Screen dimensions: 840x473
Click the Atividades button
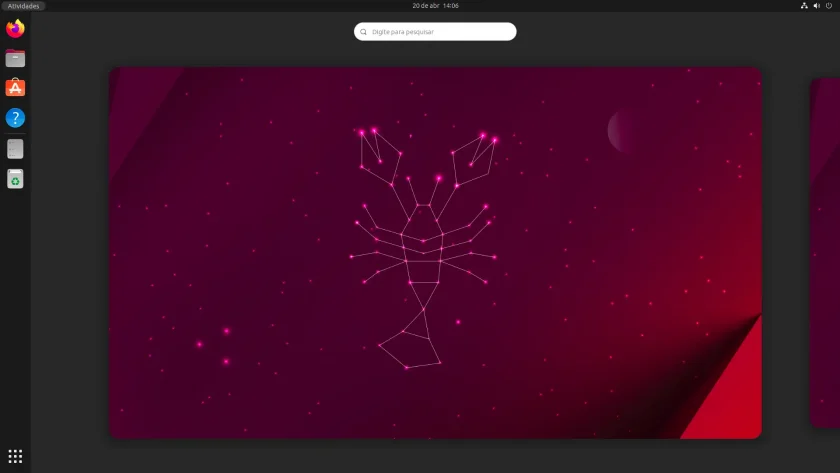tap(23, 6)
